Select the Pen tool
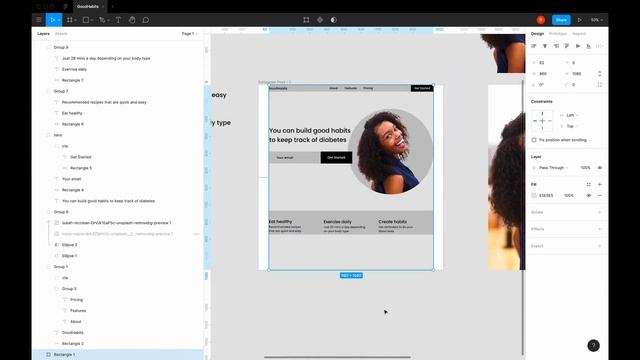The height and width of the screenshot is (360, 640). pyautogui.click(x=102, y=20)
